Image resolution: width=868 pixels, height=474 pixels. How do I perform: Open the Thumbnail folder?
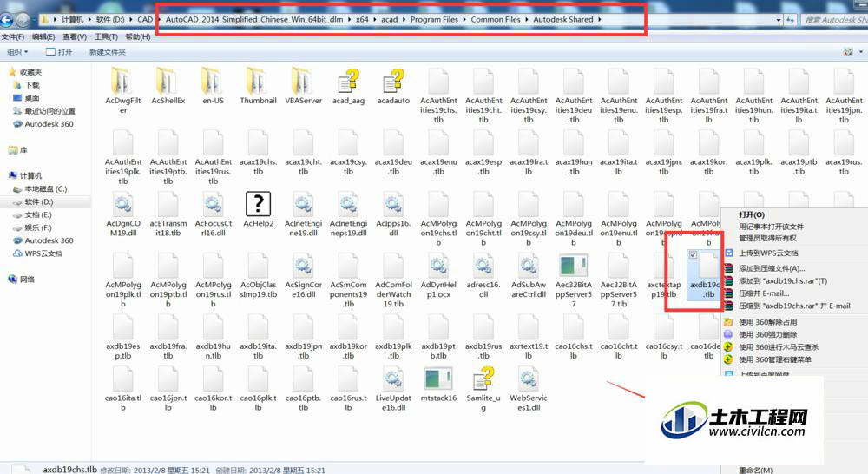[258, 87]
